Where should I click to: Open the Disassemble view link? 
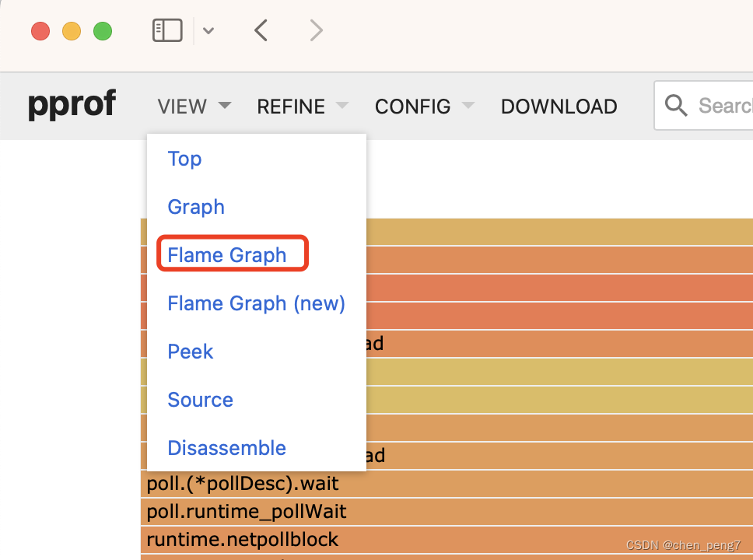226,448
